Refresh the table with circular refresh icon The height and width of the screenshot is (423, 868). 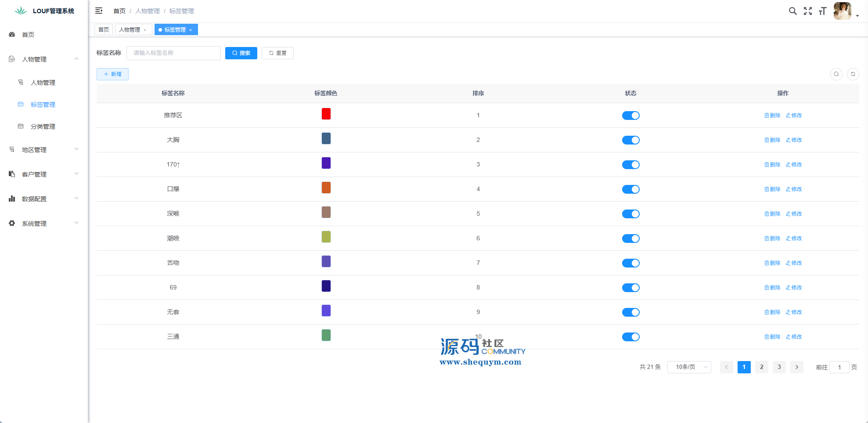coord(853,74)
